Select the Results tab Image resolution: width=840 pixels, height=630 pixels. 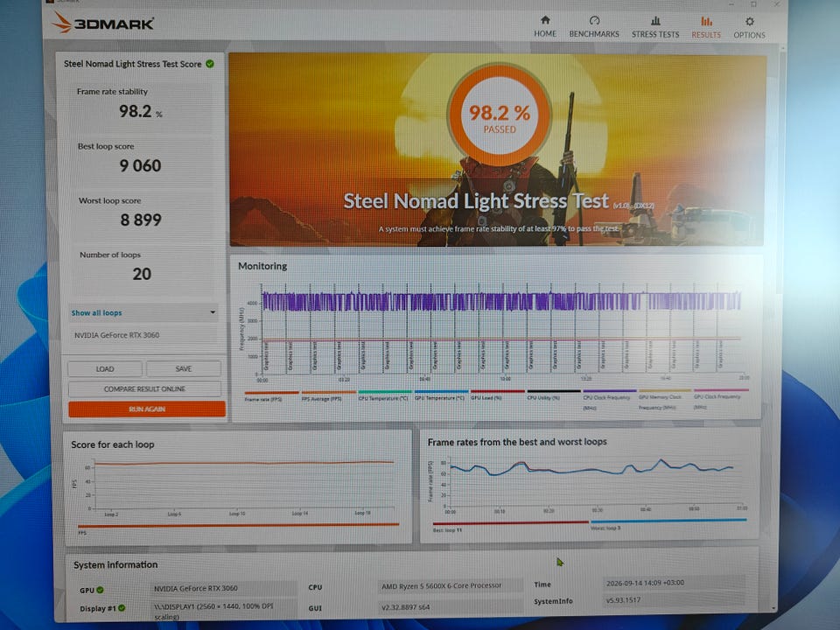coord(706,27)
